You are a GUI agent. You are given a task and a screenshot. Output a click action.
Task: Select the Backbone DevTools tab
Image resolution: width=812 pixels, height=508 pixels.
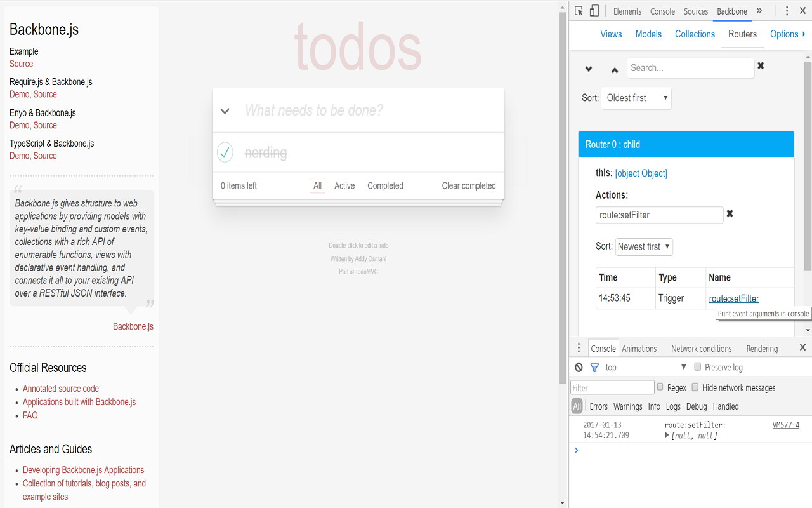pos(732,11)
